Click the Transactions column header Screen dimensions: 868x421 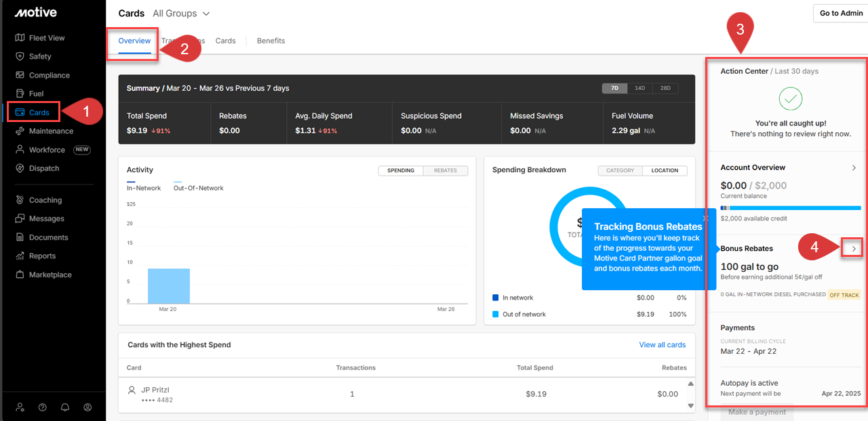coord(356,367)
